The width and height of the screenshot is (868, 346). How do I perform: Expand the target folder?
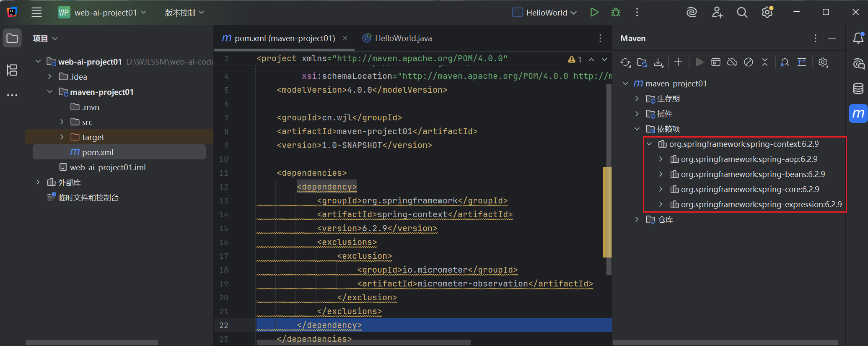(62, 137)
